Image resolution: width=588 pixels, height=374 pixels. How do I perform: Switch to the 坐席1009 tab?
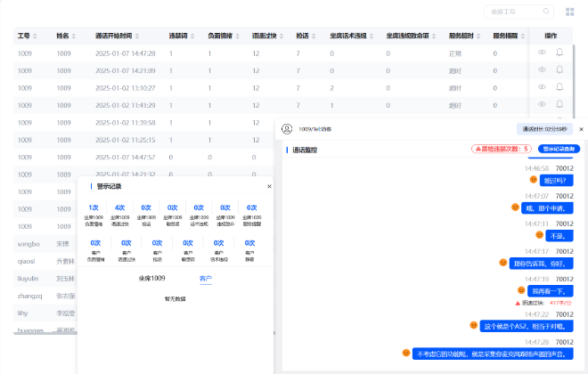pos(151,279)
